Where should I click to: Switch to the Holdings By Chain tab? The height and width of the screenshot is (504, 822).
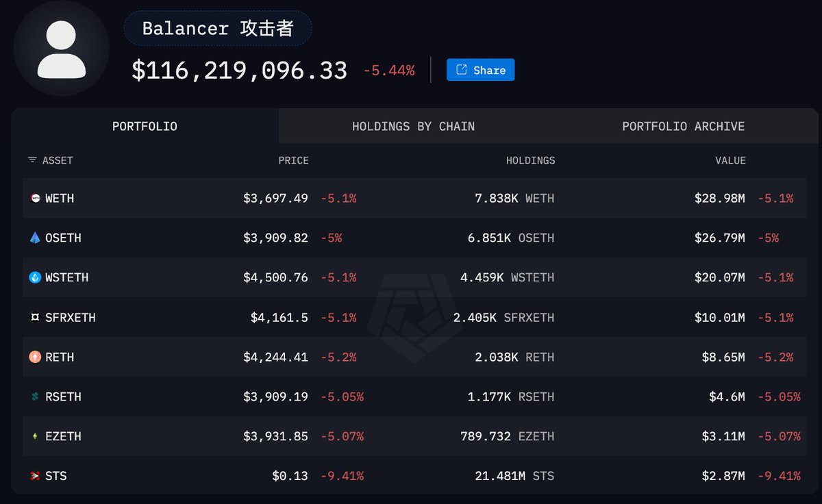[x=413, y=126]
